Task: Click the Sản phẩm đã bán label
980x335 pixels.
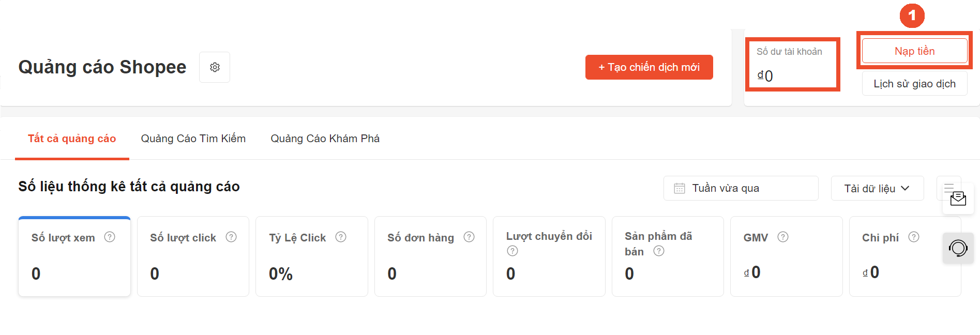Action: click(x=658, y=244)
